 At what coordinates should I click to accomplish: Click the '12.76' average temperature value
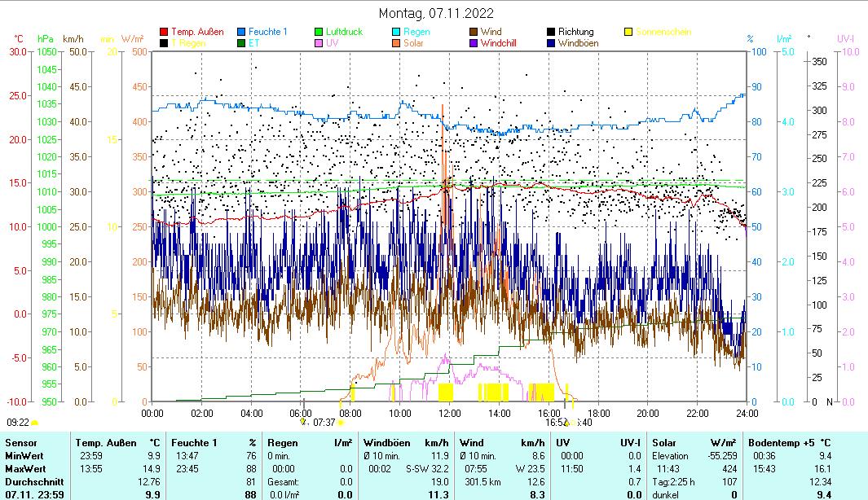point(149,482)
